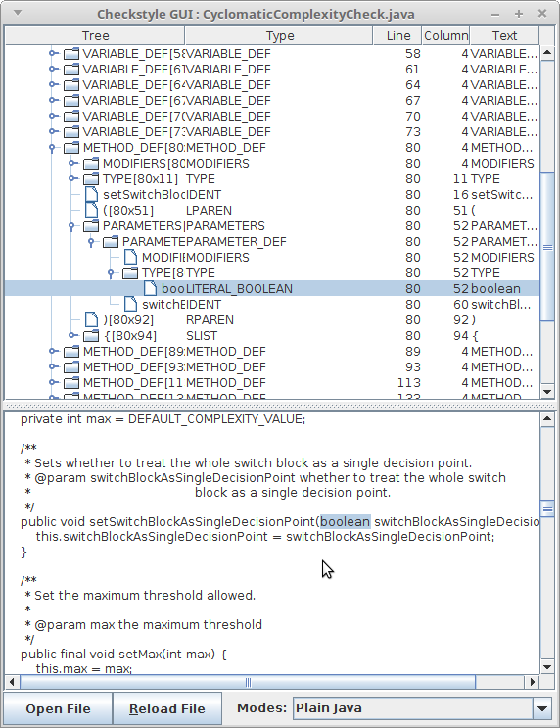Expand TYPE[80x11] node
The height and width of the screenshot is (728, 560).
72,179
